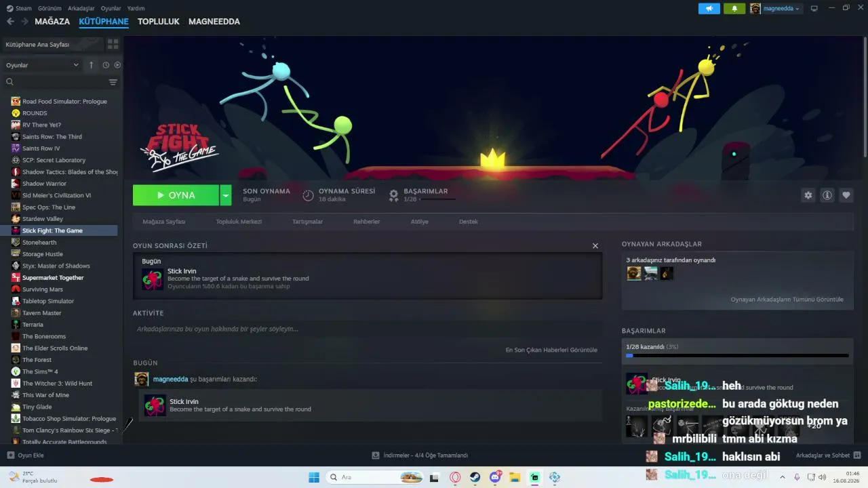Click playtime clock icon beside Oynama Süresi
Screen dimensions: 868x488
(308, 195)
